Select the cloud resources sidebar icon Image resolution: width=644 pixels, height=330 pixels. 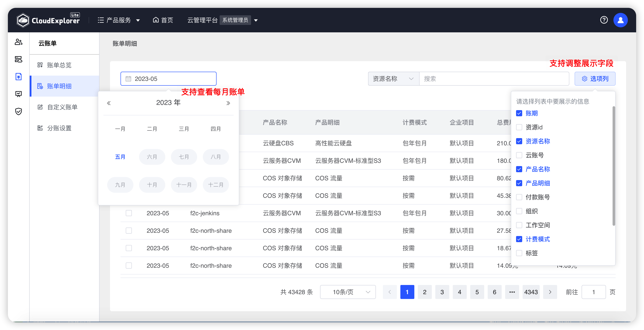click(x=18, y=59)
